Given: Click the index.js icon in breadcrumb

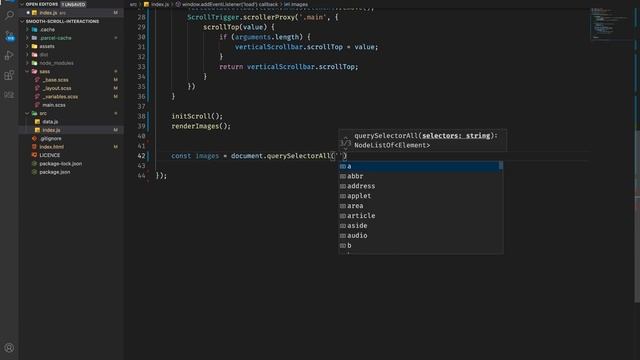Looking at the screenshot, I should [x=146, y=4].
